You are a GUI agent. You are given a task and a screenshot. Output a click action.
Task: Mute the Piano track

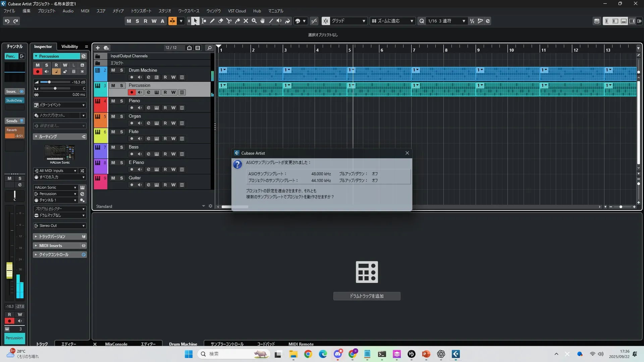pyautogui.click(x=113, y=101)
